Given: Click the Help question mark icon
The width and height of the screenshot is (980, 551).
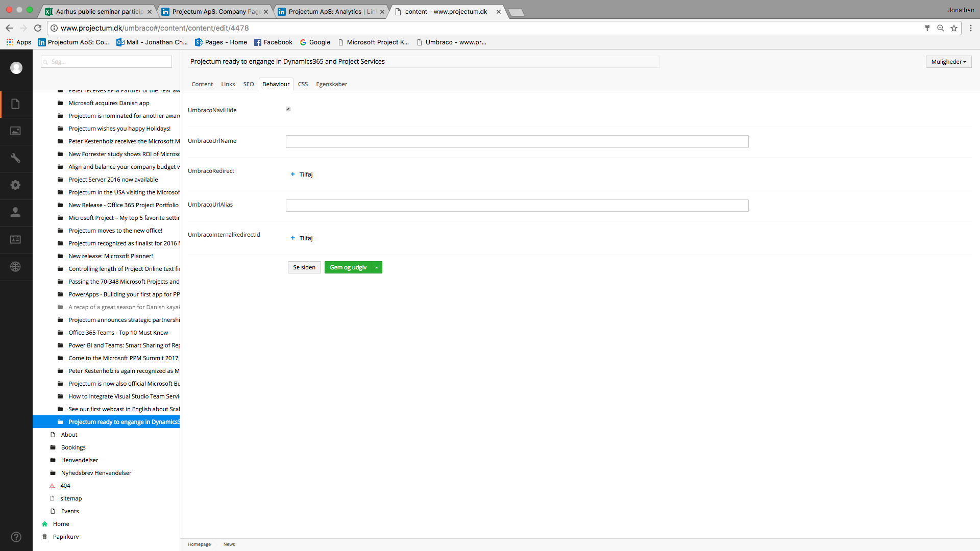Looking at the screenshot, I should click(16, 537).
